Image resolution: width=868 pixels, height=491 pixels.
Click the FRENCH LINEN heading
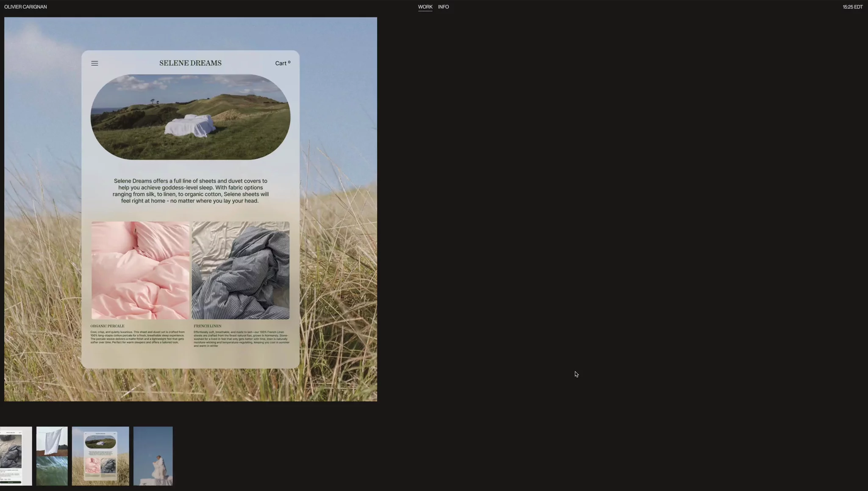tap(207, 326)
